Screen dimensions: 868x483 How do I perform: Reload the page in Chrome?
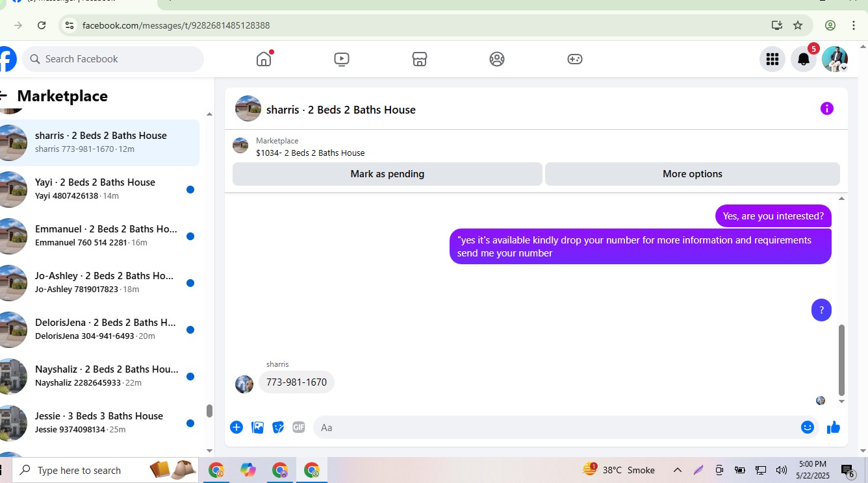pos(42,25)
